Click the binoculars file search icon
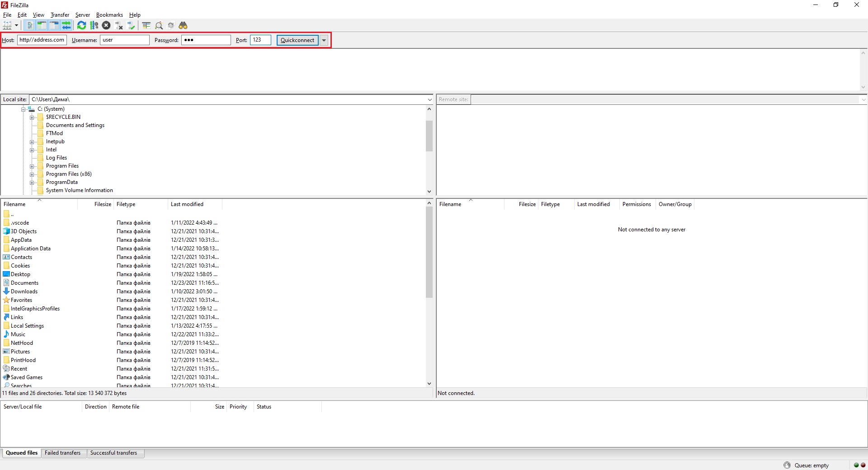 coord(183,25)
